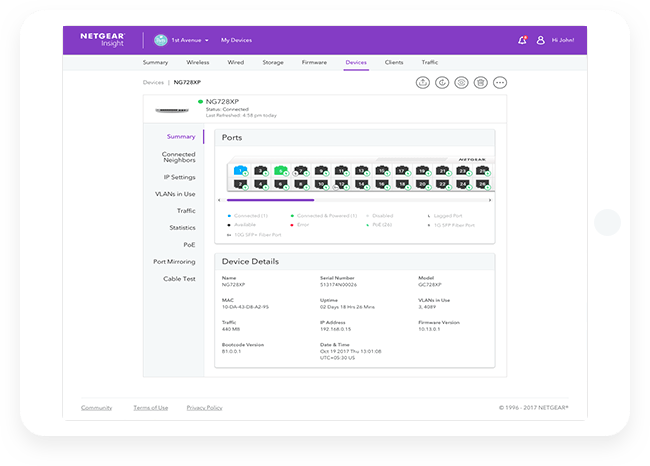The image size is (650, 466).
Task: Switch to the Wired tab
Action: pyautogui.click(x=235, y=63)
